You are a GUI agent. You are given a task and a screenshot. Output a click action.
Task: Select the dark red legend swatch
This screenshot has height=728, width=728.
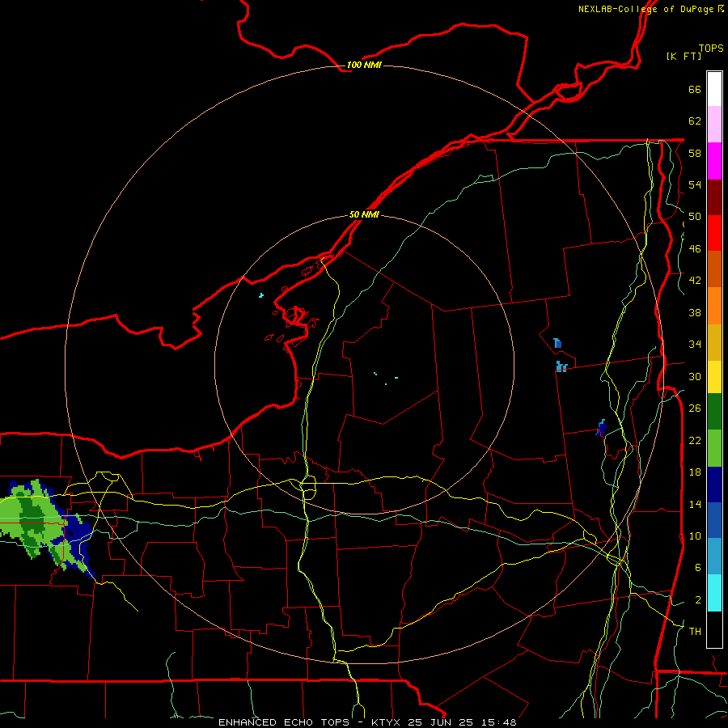714,197
